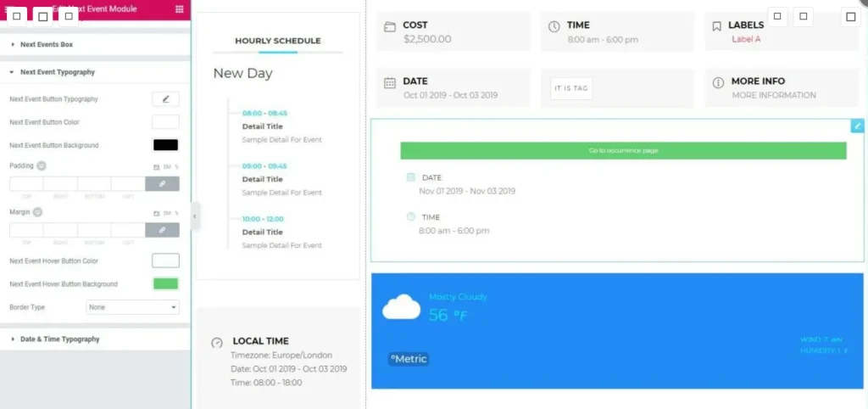868x409 pixels.
Task: Click the COST wallet icon
Action: (x=390, y=27)
